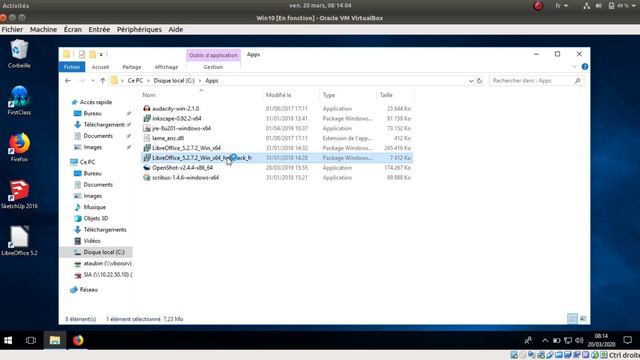Sort files by Modifié le column

point(278,95)
